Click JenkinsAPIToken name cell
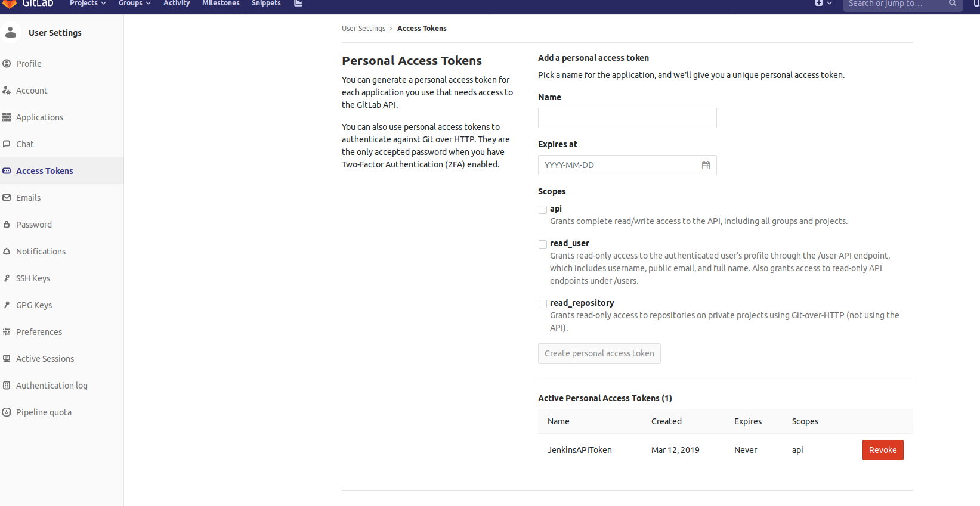The height and width of the screenshot is (506, 980). (x=580, y=450)
